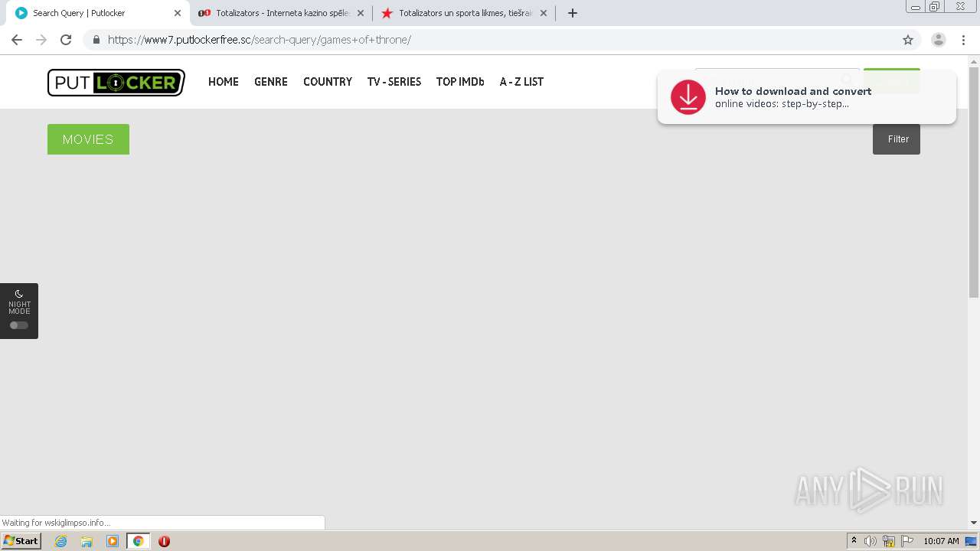
Task: Open the Chrome profile avatar
Action: tap(939, 40)
